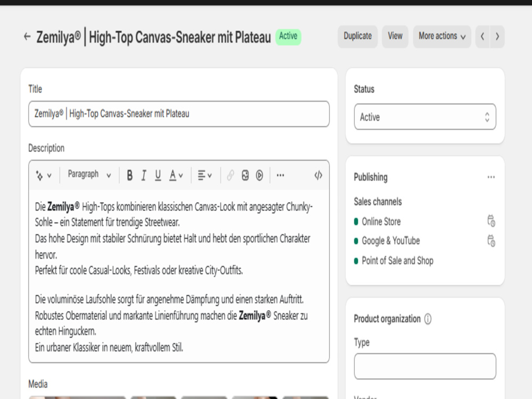Click the insert link icon
The width and height of the screenshot is (532, 399).
[x=230, y=176]
